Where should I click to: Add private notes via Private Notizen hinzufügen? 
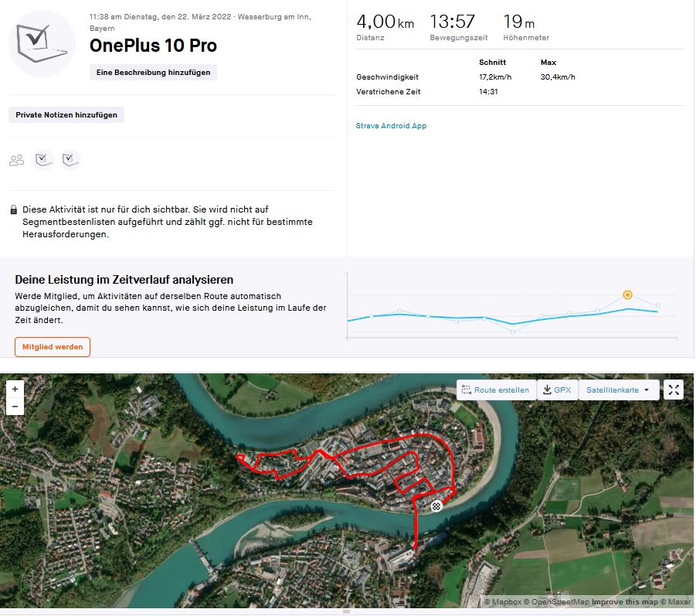[66, 114]
